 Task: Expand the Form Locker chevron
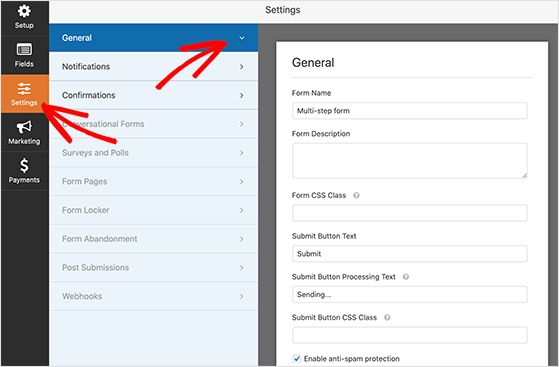click(x=242, y=210)
